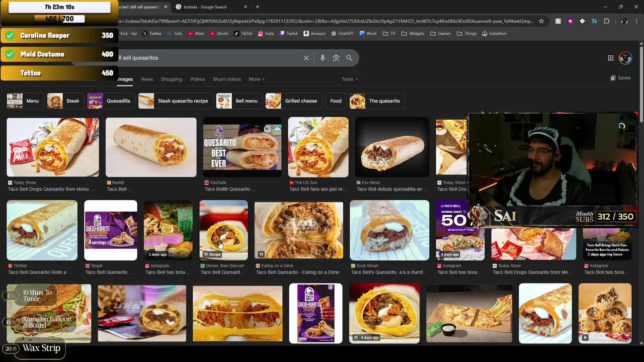Expand the TV bookmarks folder

tap(389, 34)
